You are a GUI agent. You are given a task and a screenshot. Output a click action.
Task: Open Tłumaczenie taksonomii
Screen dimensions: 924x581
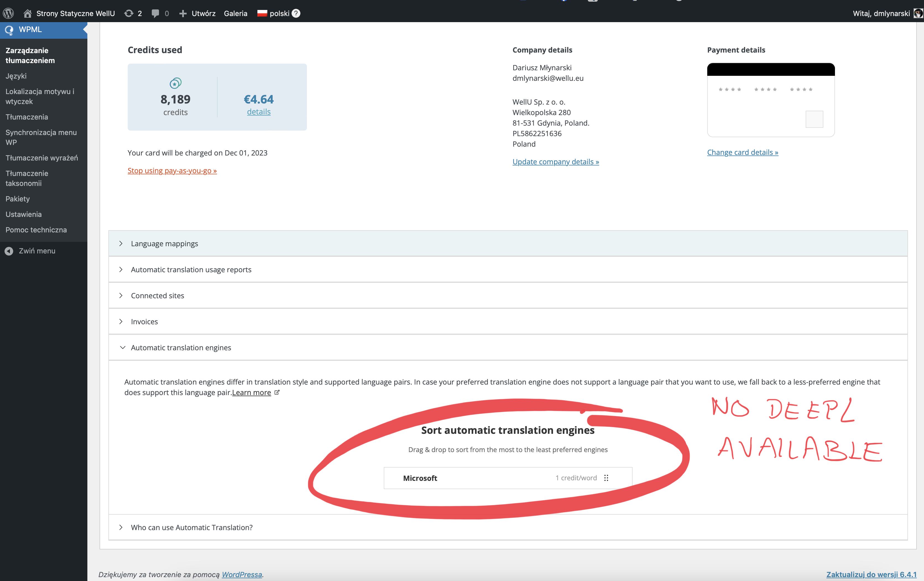click(27, 178)
